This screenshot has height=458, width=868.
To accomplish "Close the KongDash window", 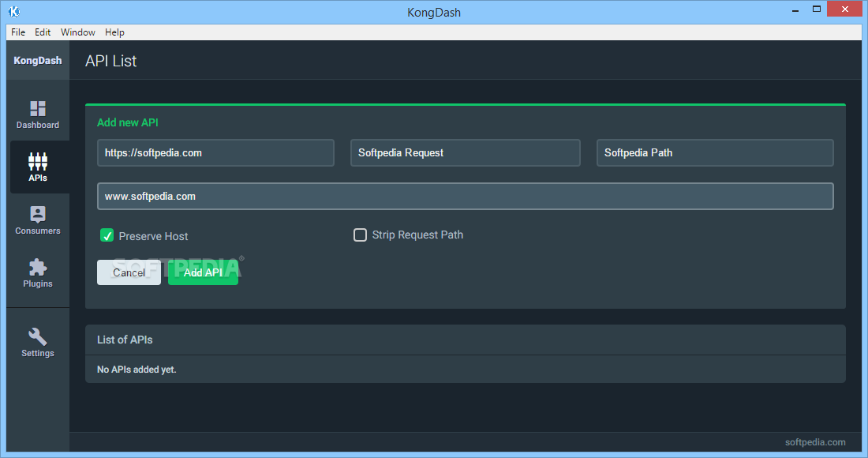I will click(x=845, y=9).
